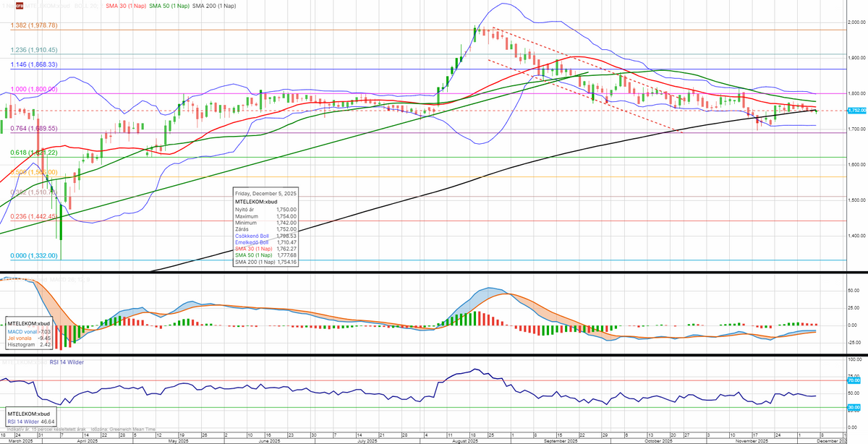Click the divider between price and MACD panes
Image resolution: width=868 pixels, height=444 pixels.
point(434,273)
